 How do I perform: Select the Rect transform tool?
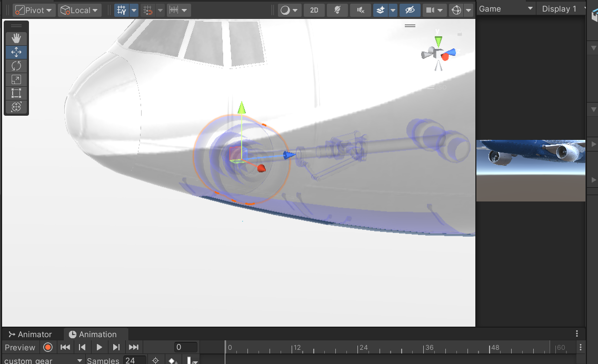[16, 93]
